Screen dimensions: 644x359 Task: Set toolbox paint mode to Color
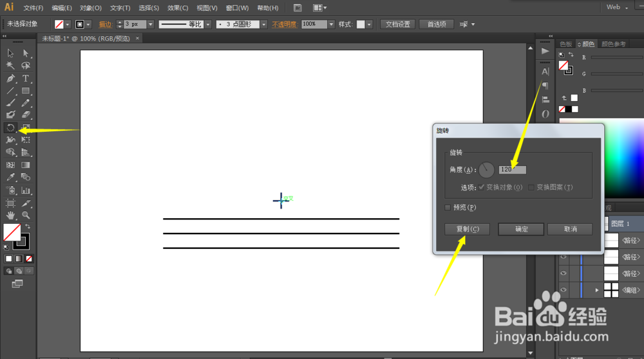(8, 259)
